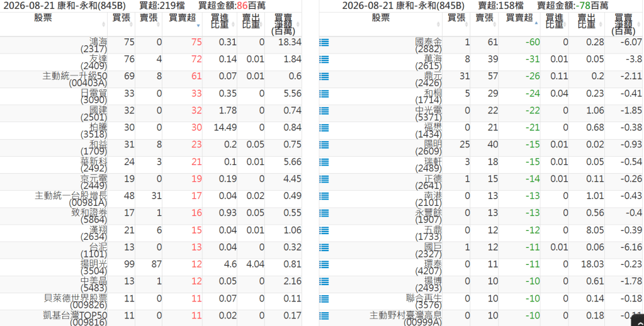Image resolution: width=644 pixels, height=326 pixels.
Task: Select stock 國建 (2501)
Action: 94,114
